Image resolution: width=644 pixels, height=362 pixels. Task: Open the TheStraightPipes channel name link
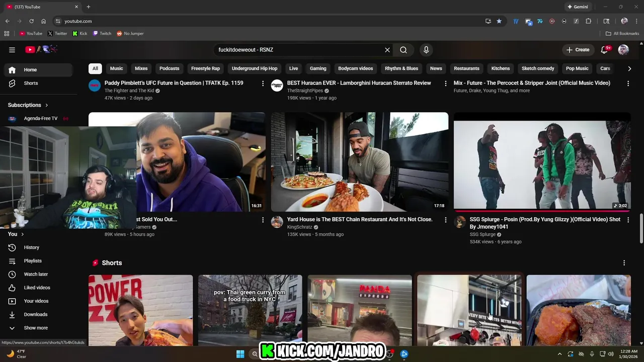305,91
